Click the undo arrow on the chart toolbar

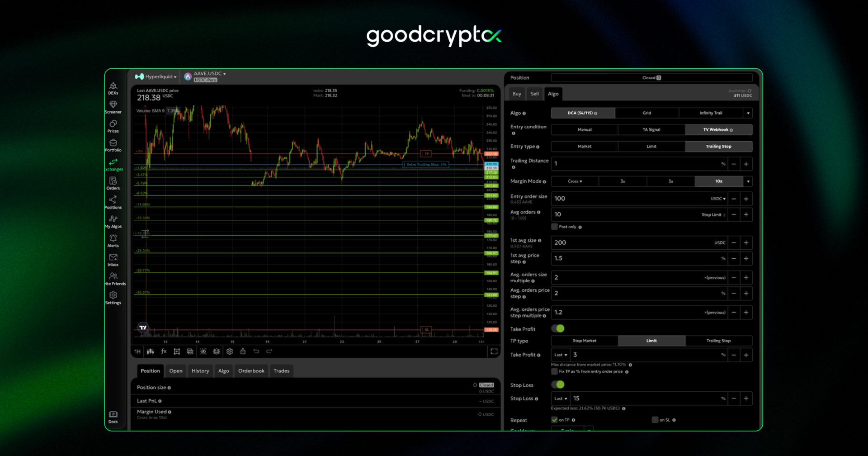coord(256,351)
